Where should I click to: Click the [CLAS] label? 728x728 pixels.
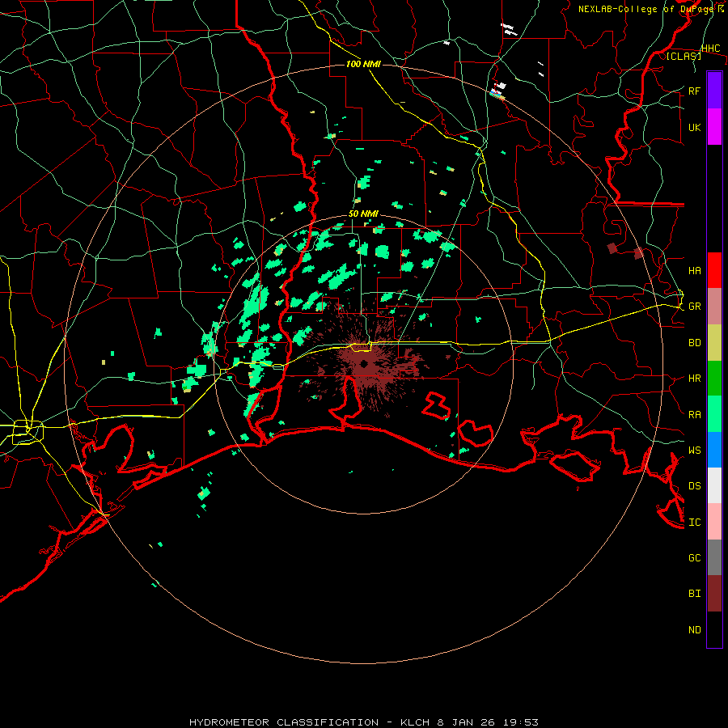coord(684,56)
